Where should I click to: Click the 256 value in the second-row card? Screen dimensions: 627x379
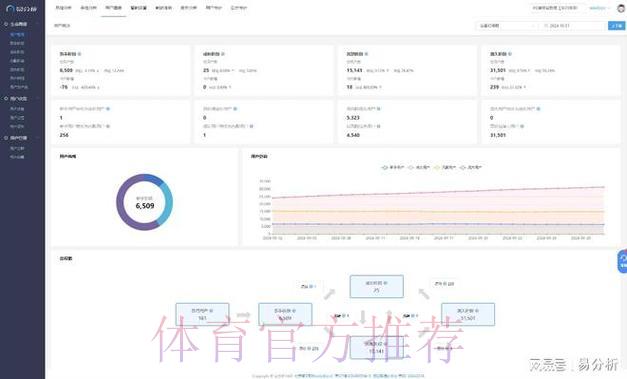(64, 135)
